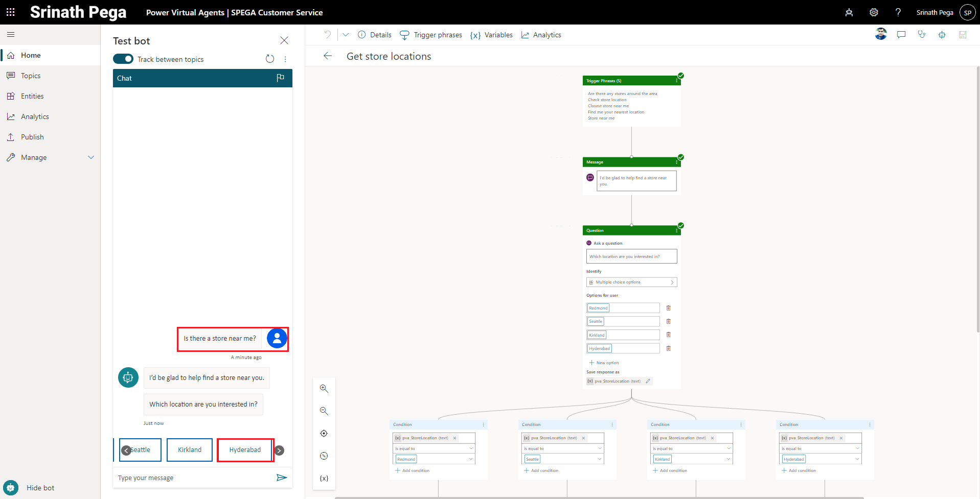
Task: Delete the Redmond option with trash icon
Action: click(668, 308)
